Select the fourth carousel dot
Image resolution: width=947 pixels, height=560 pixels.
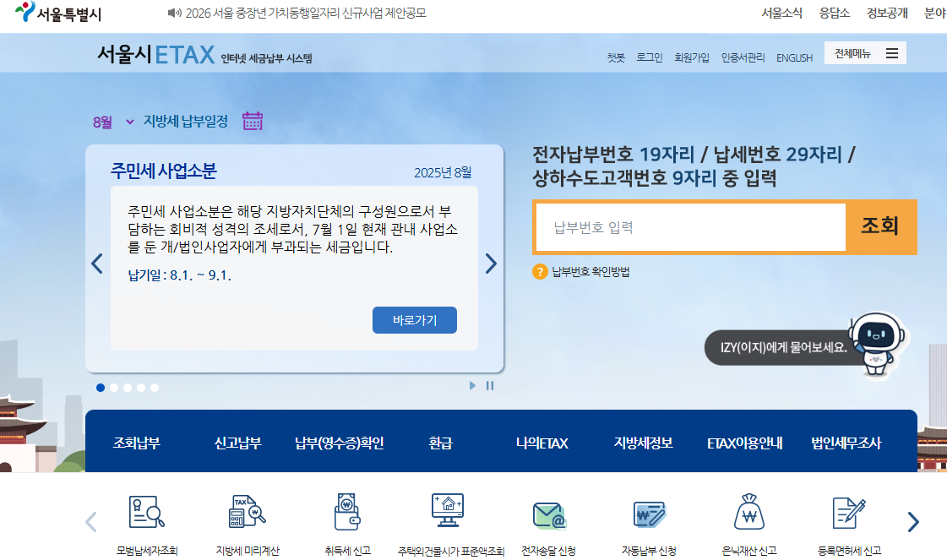[141, 388]
